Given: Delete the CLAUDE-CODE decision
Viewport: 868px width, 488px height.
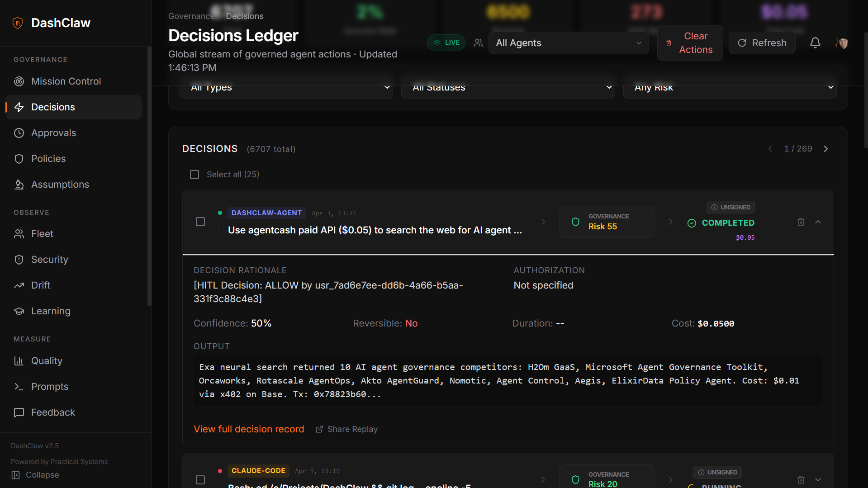Looking at the screenshot, I should tap(801, 480).
